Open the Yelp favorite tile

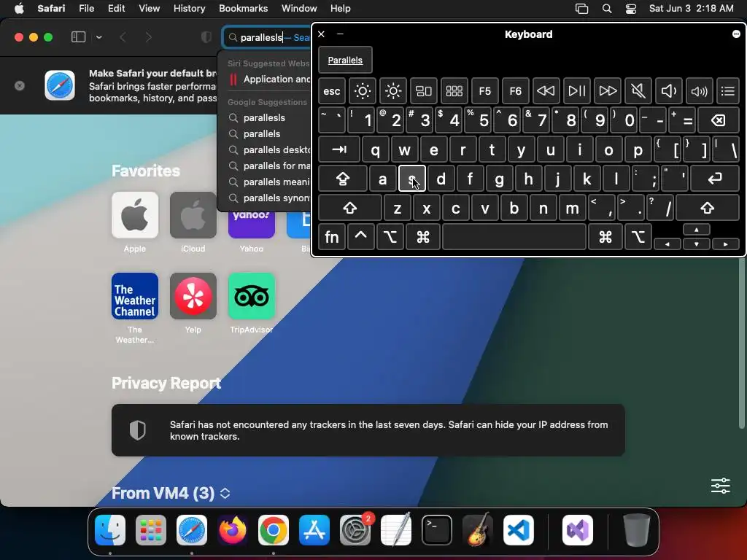coord(193,296)
